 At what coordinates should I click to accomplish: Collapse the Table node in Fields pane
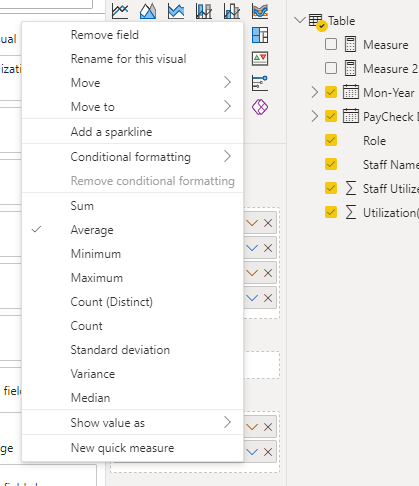pyautogui.click(x=300, y=20)
